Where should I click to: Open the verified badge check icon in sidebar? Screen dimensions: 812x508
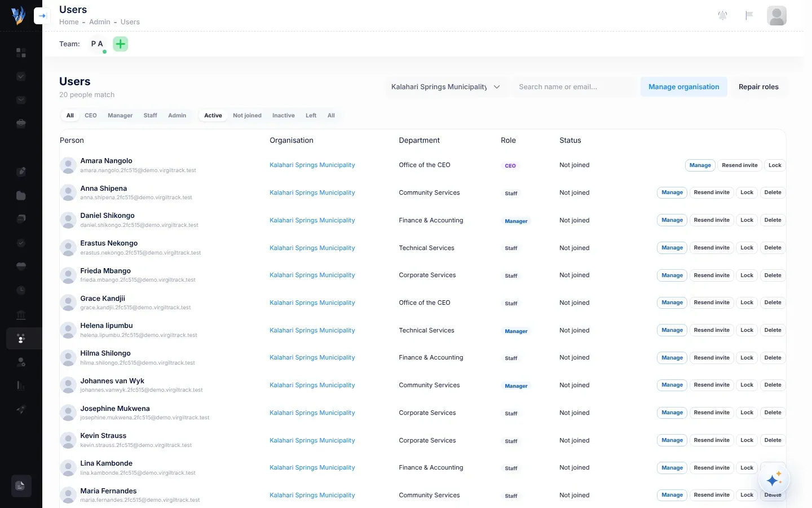coord(21,243)
